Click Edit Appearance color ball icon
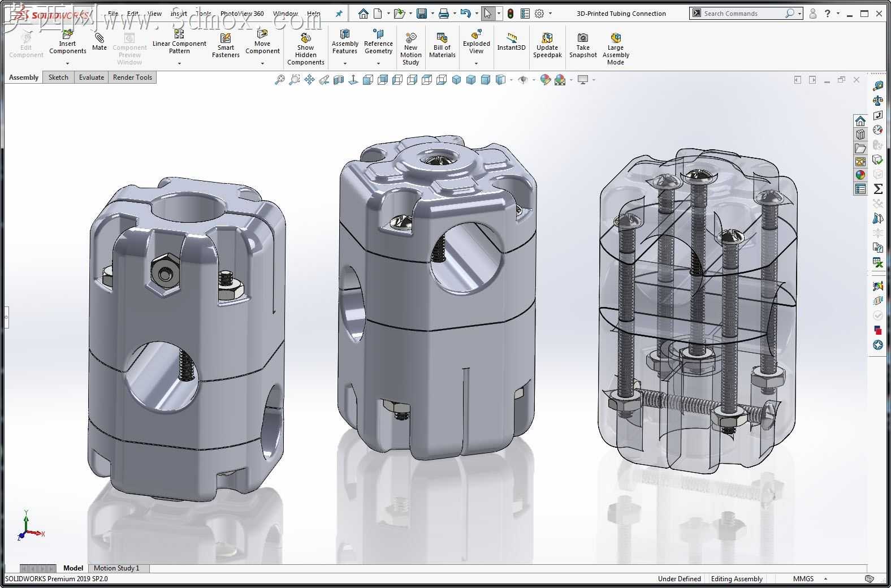 pyautogui.click(x=545, y=80)
